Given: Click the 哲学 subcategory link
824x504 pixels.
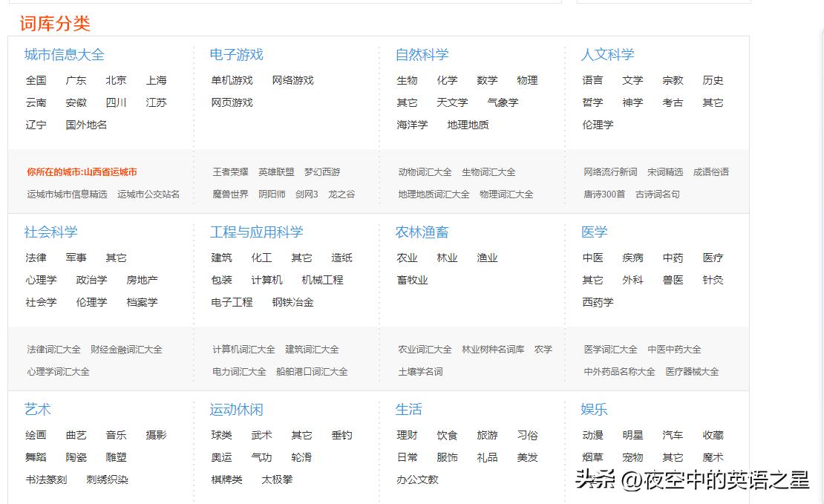Looking at the screenshot, I should [592, 102].
